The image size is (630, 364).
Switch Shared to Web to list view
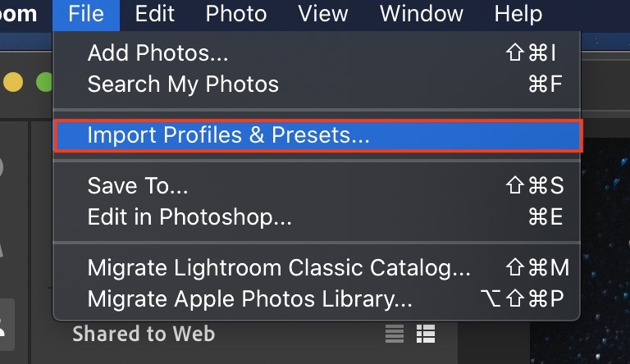point(395,334)
